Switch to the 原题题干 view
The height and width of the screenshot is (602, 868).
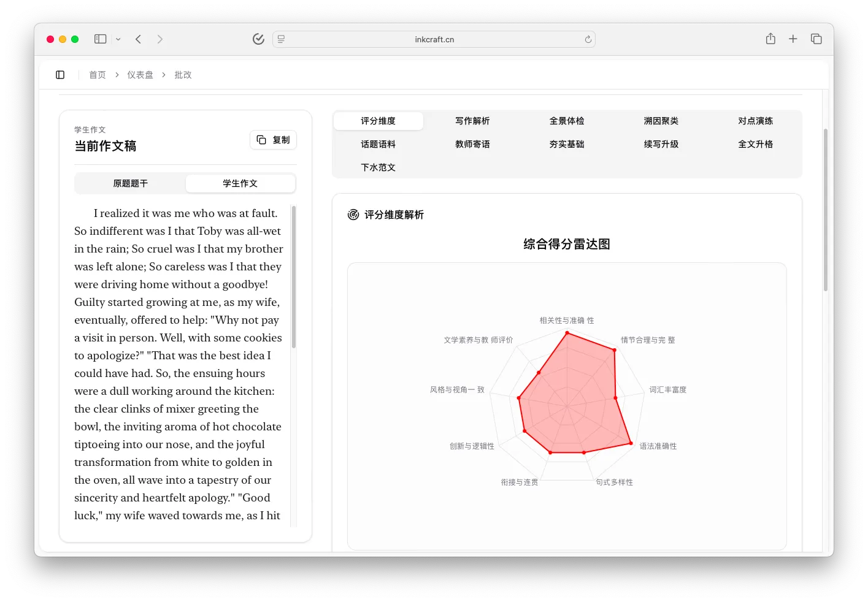129,183
